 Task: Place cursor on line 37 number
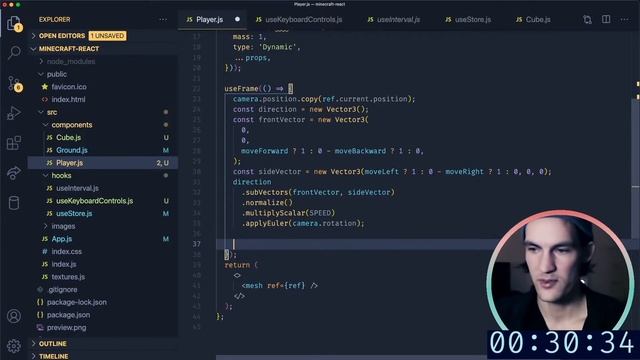click(x=197, y=244)
